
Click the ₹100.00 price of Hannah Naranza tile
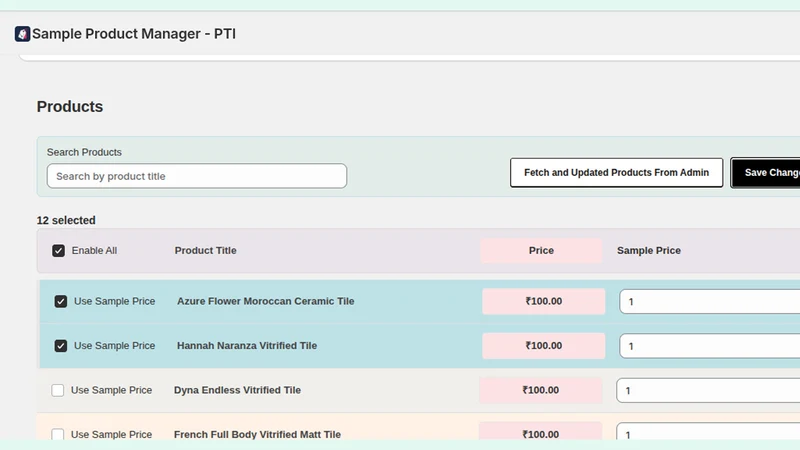coord(544,345)
